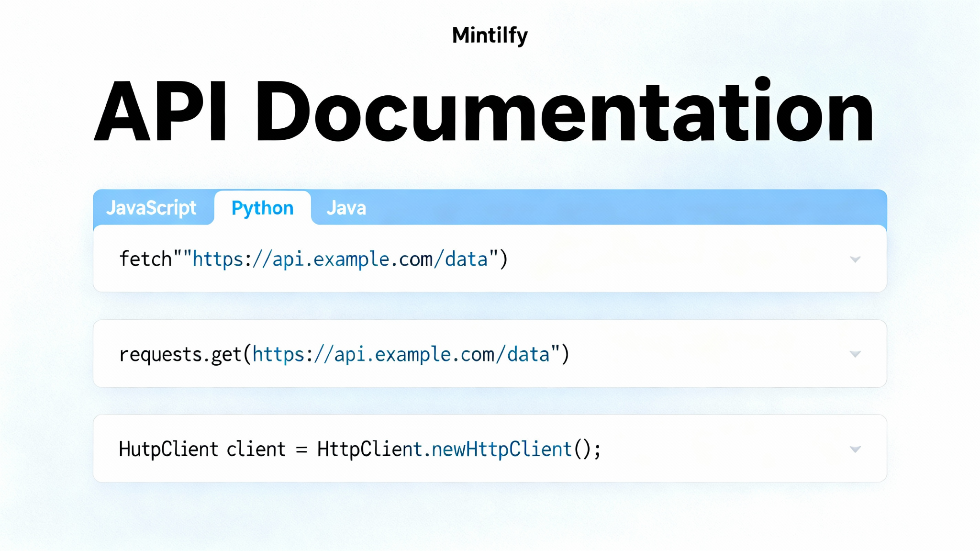Expand the fetch code snippet dropdown
Screen dimensions: 980x551
(855, 260)
